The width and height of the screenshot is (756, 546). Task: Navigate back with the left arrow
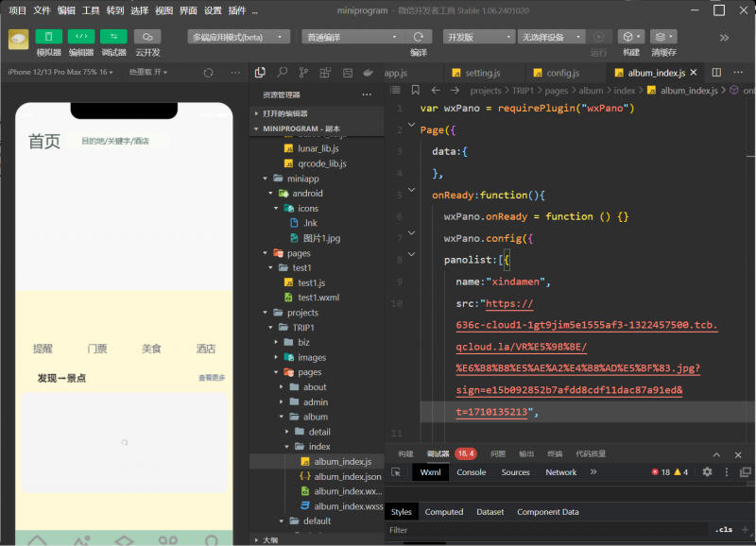436,90
